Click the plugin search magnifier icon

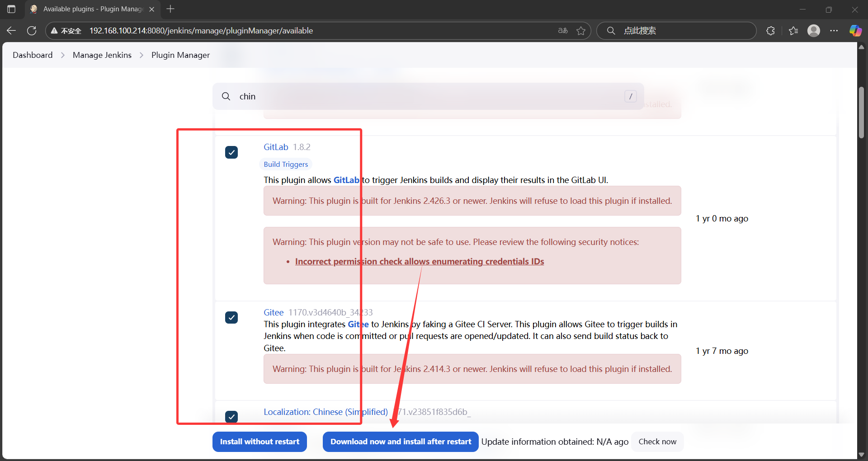[x=226, y=96]
